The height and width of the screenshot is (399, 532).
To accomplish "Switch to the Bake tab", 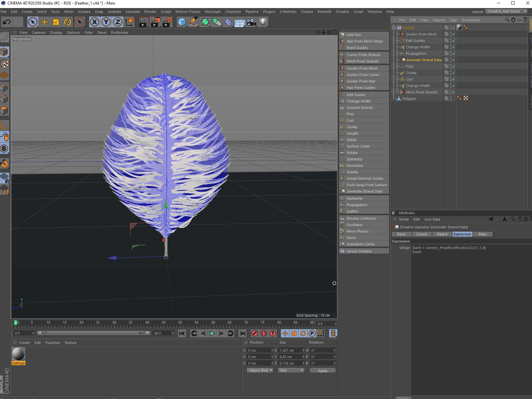I will 482,234.
